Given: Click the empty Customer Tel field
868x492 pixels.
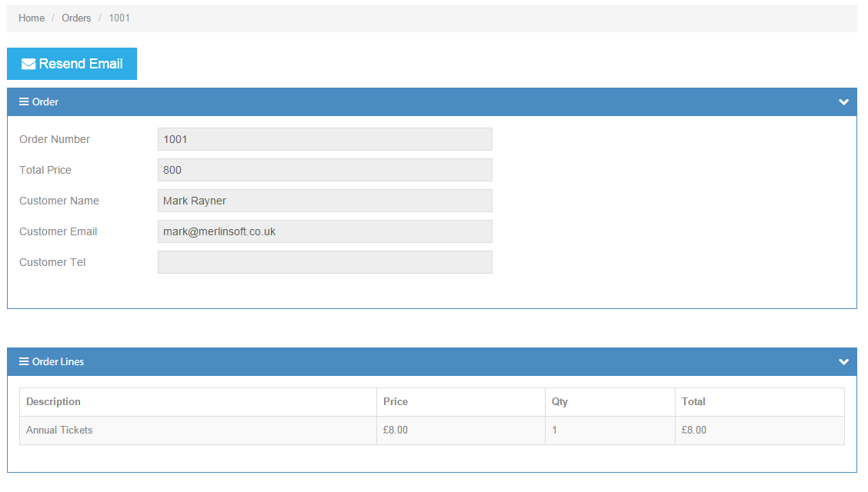Looking at the screenshot, I should tap(325, 262).
